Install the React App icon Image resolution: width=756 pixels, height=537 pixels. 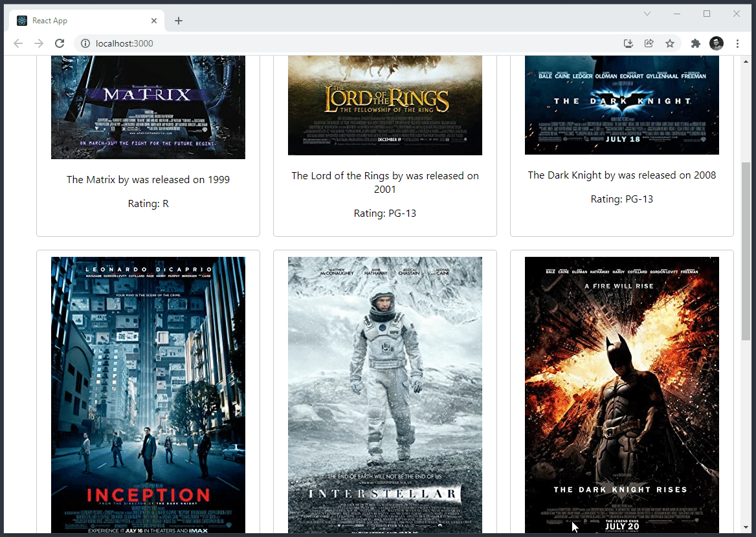point(628,43)
